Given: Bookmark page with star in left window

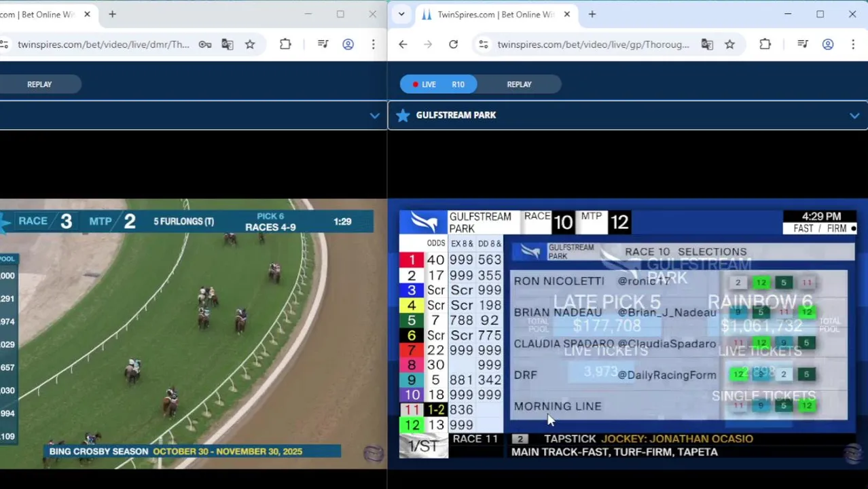Looking at the screenshot, I should (250, 44).
